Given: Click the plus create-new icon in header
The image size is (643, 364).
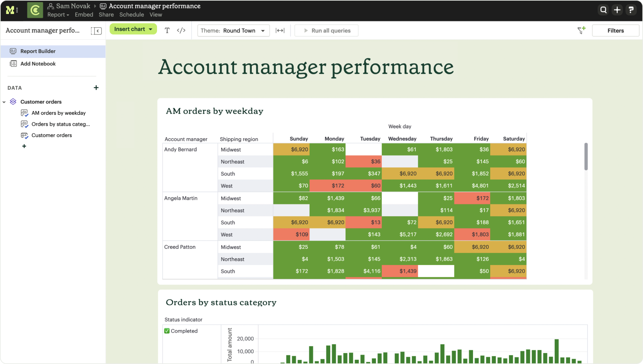Looking at the screenshot, I should 617,10.
